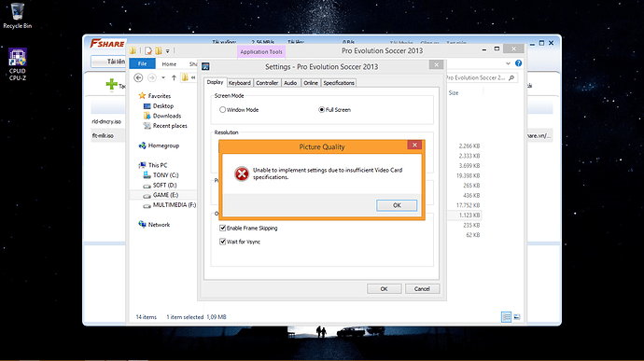Viewport: 644px width, 361px height.
Task: Click the Explorer Help question mark icon
Action: pos(518,63)
